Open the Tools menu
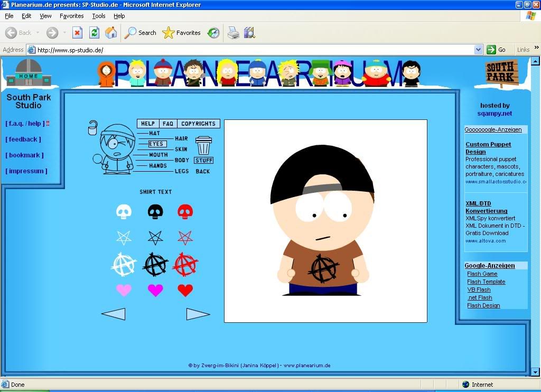The image size is (541, 392). 99,16
